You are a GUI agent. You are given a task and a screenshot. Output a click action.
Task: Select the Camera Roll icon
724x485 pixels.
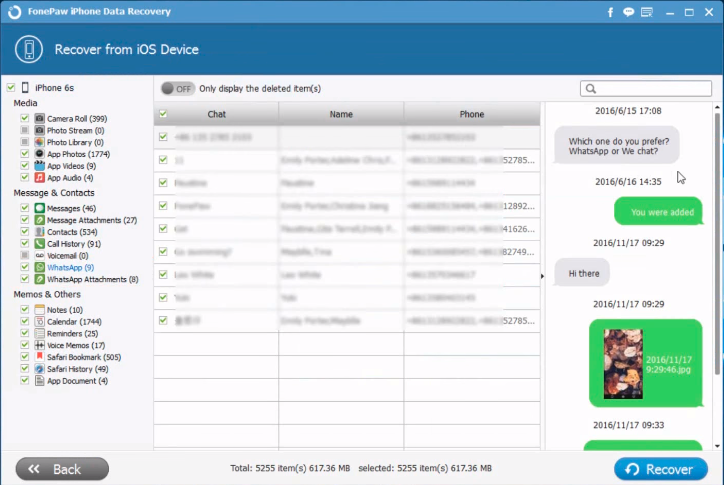click(40, 118)
